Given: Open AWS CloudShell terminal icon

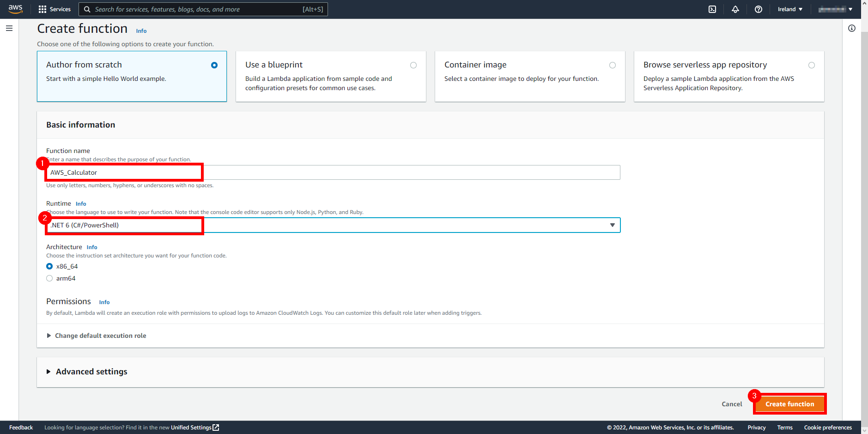Looking at the screenshot, I should [x=712, y=9].
